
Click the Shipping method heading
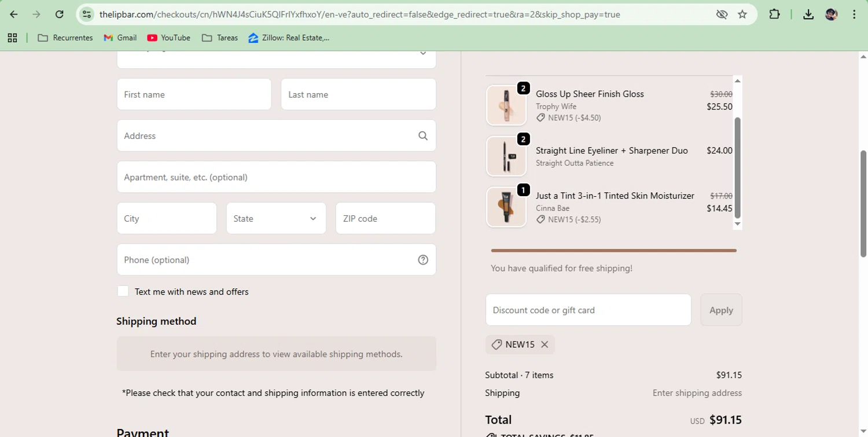[156, 321]
